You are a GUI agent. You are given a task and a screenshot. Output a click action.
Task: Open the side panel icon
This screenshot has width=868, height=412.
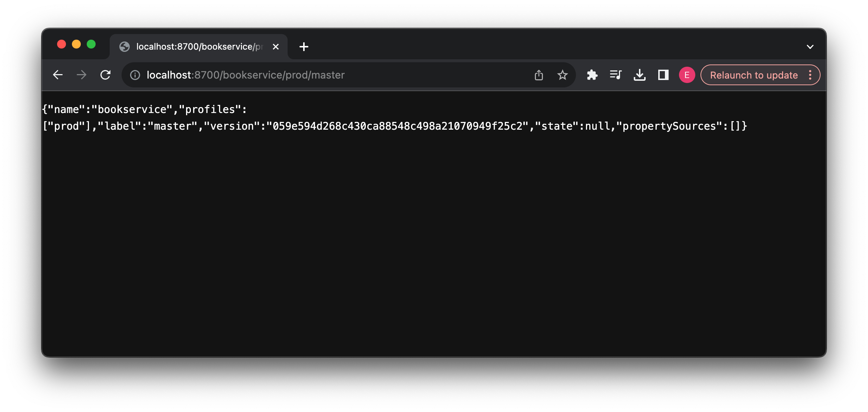click(x=663, y=74)
